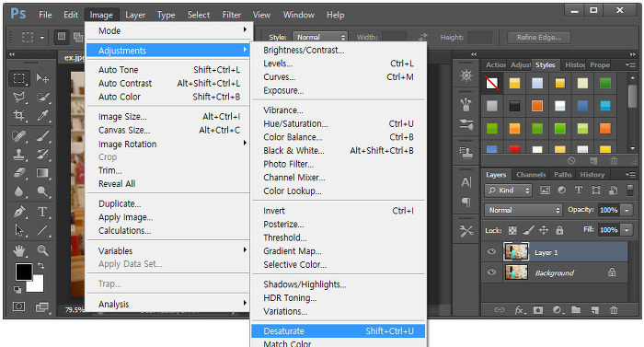Select the Path Selection tool
The image size is (644, 347).
(19, 230)
